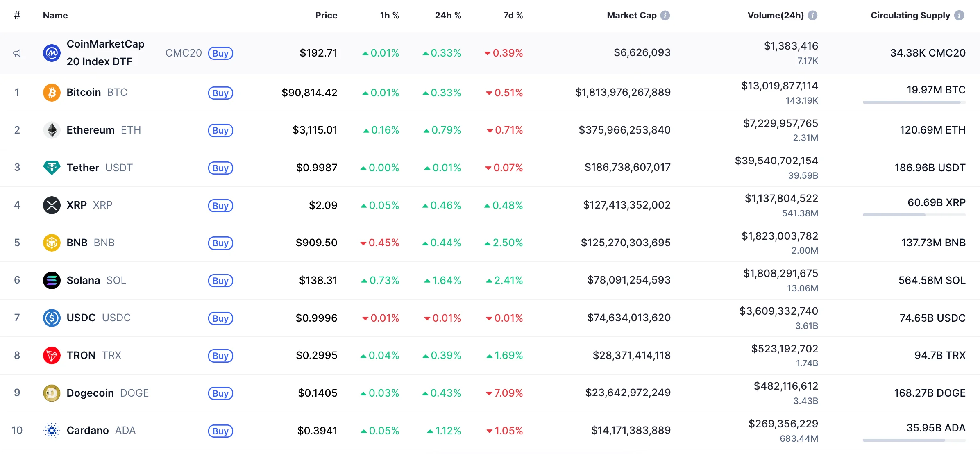Click the Circulating Supply info icon

pyautogui.click(x=959, y=16)
